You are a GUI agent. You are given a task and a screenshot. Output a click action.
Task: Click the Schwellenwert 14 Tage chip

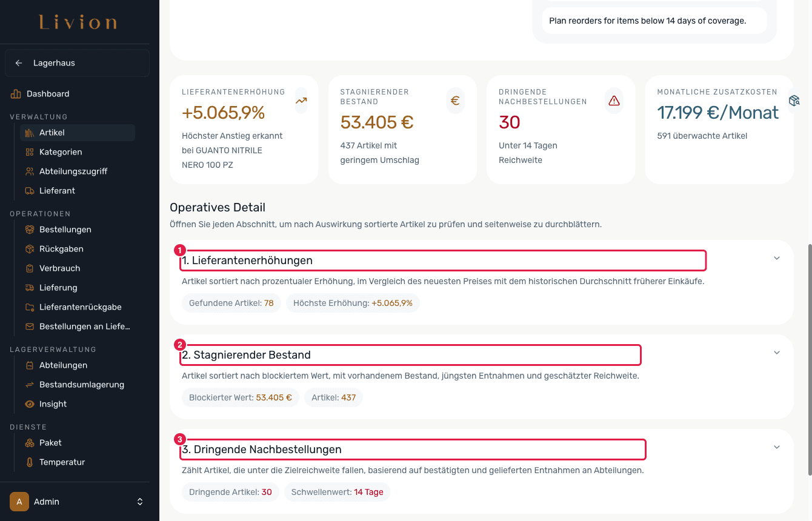(338, 493)
